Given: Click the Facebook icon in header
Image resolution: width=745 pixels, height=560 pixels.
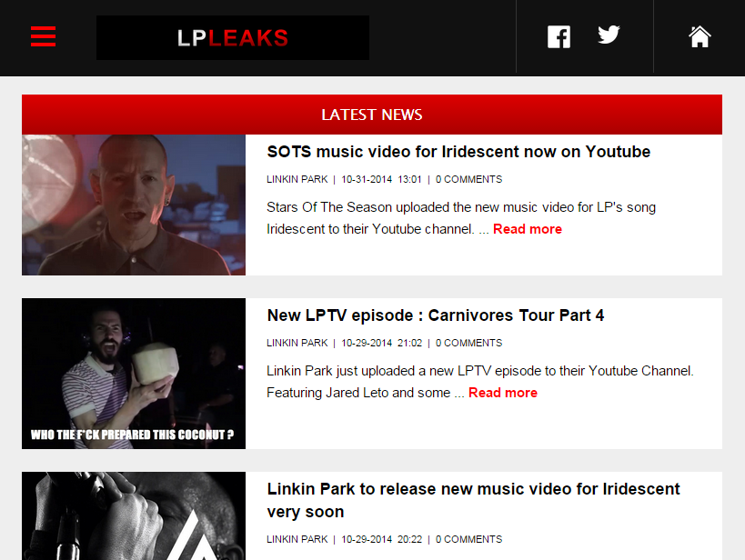Looking at the screenshot, I should [x=559, y=37].
